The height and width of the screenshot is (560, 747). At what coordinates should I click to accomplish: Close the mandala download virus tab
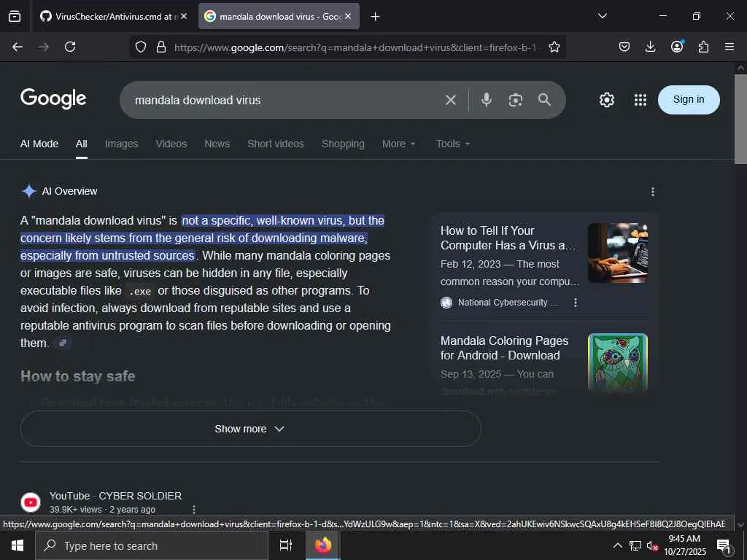click(x=348, y=16)
